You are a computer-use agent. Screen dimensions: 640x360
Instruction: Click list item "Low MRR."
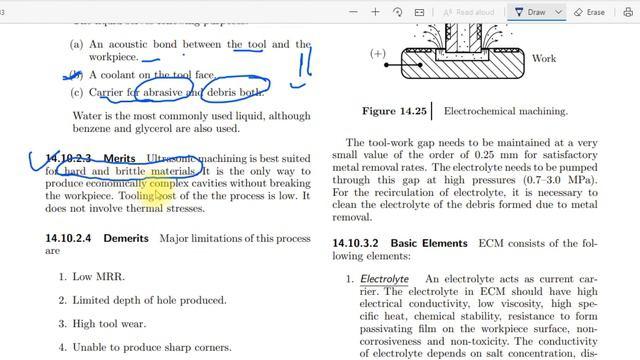coord(98,276)
